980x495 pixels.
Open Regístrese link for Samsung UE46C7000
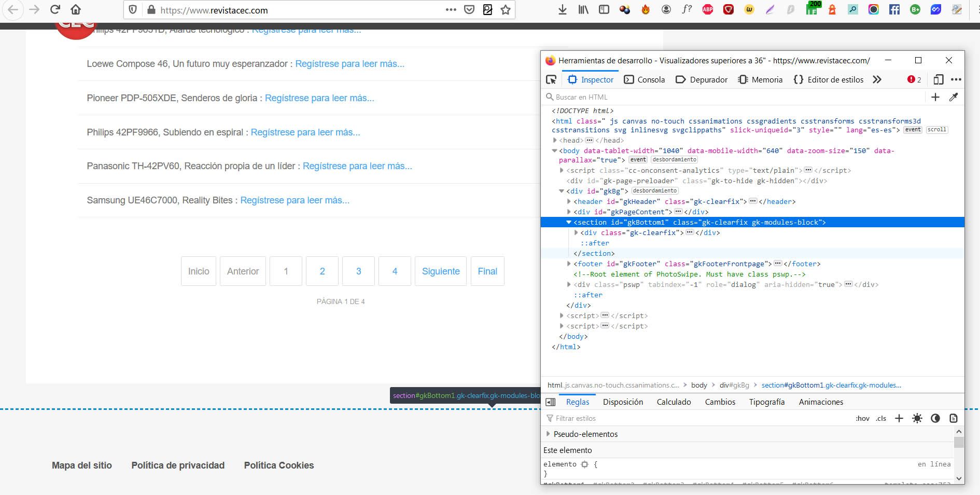pos(295,200)
